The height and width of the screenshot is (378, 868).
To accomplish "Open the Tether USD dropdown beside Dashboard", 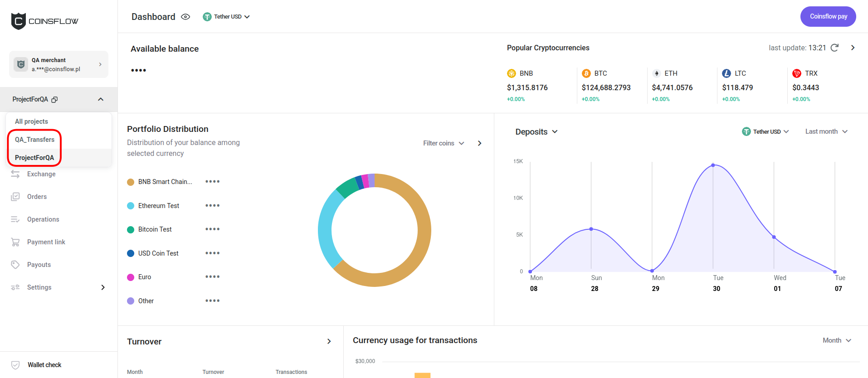I will (226, 17).
